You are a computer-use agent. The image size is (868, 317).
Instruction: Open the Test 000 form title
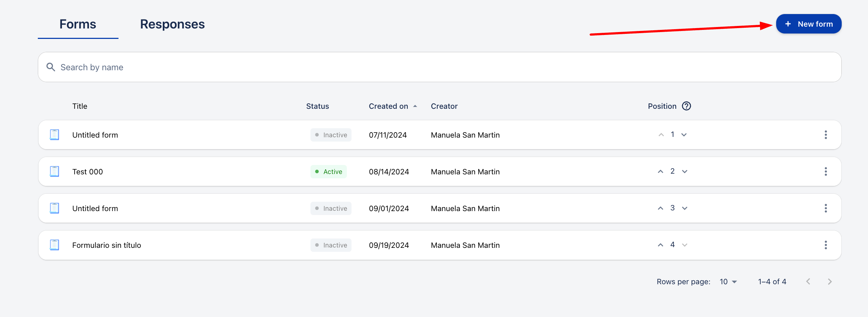click(x=88, y=172)
